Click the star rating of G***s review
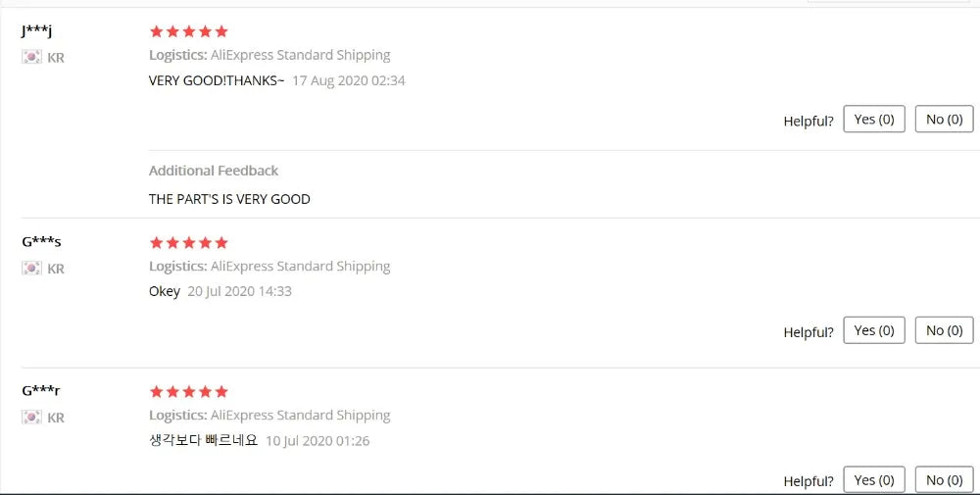 point(188,242)
